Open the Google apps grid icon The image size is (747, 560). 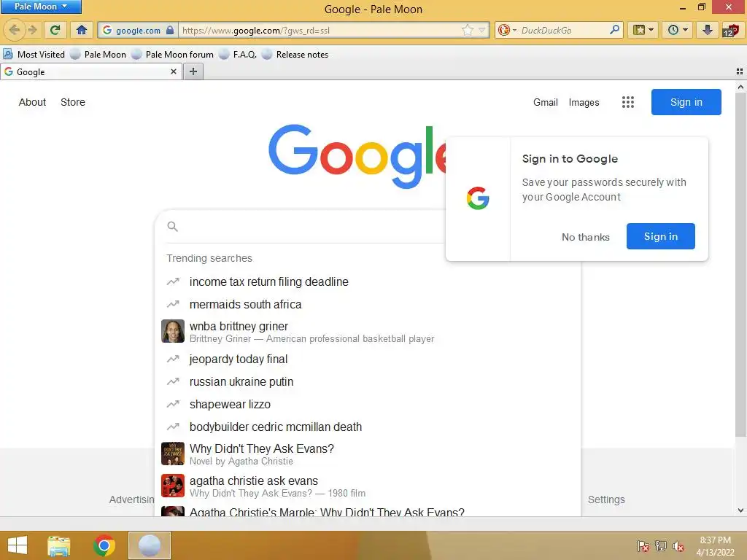coord(628,102)
